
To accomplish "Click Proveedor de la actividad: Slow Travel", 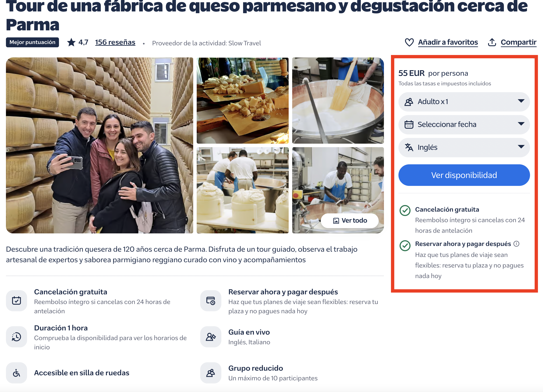I will pyautogui.click(x=206, y=43).
